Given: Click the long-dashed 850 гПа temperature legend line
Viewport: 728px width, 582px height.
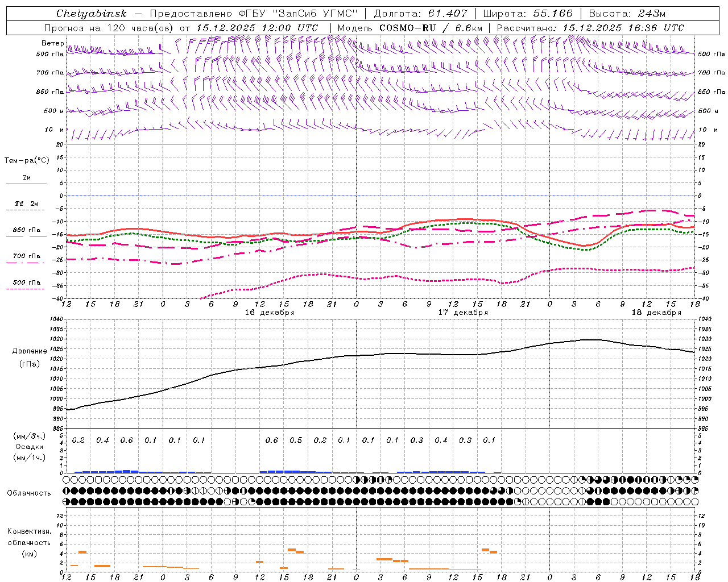Looking at the screenshot, I should coord(25,236).
